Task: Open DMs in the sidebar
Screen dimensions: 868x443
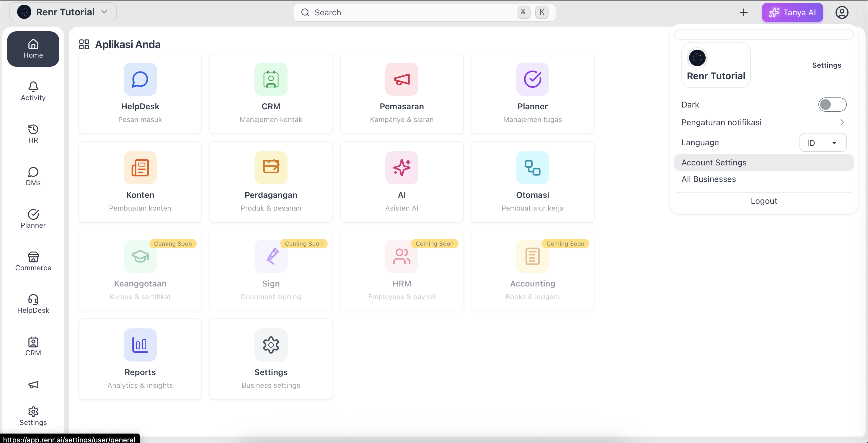Action: [x=33, y=176]
